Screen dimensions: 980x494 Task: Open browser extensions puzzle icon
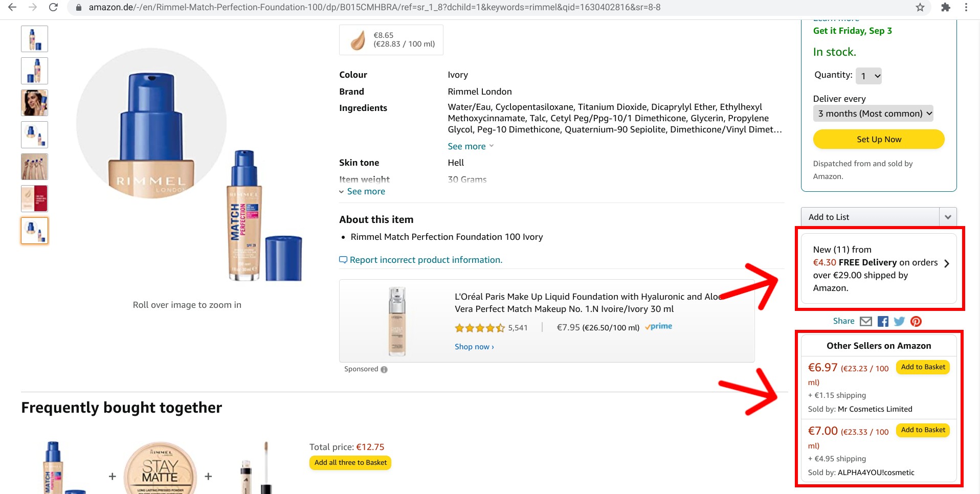(946, 7)
